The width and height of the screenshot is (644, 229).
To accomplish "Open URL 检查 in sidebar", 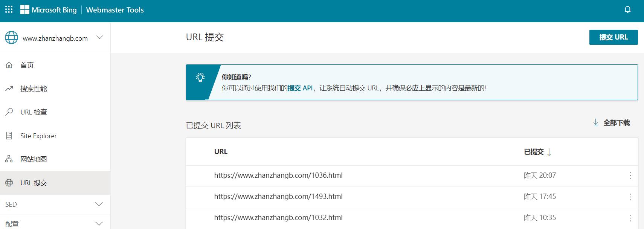I will [34, 112].
